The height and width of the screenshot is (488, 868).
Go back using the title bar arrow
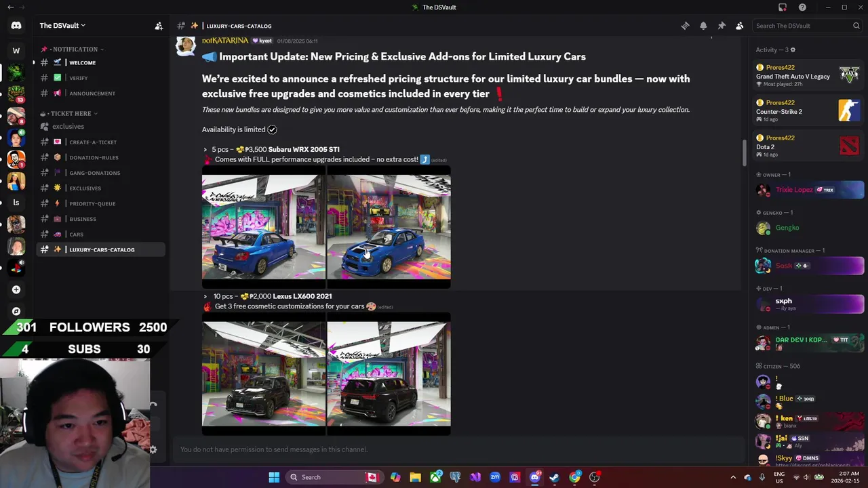tap(10, 7)
